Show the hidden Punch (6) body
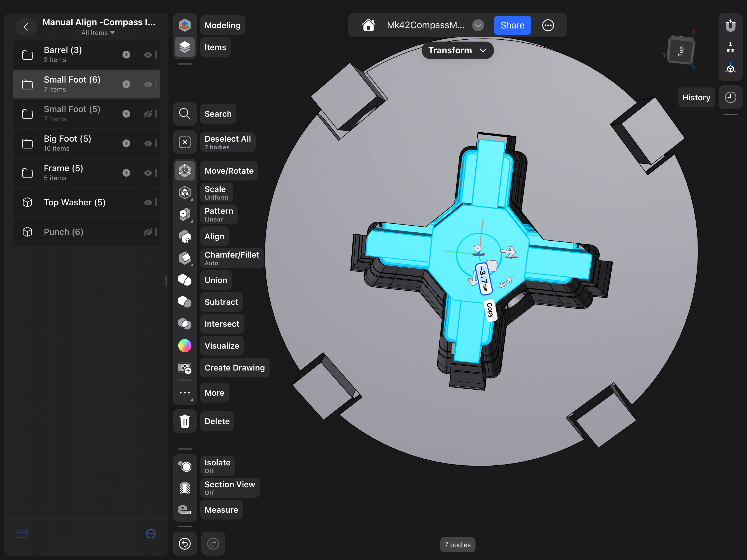Screen dimensions: 747x560 pos(148,232)
